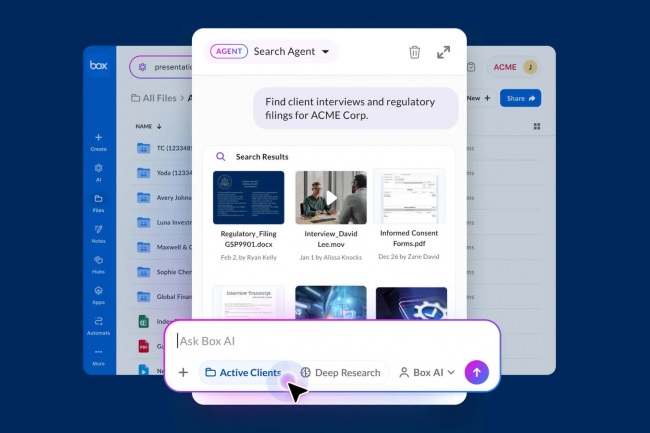The image size is (650, 433).
Task: Click the user avatar J
Action: (530, 67)
